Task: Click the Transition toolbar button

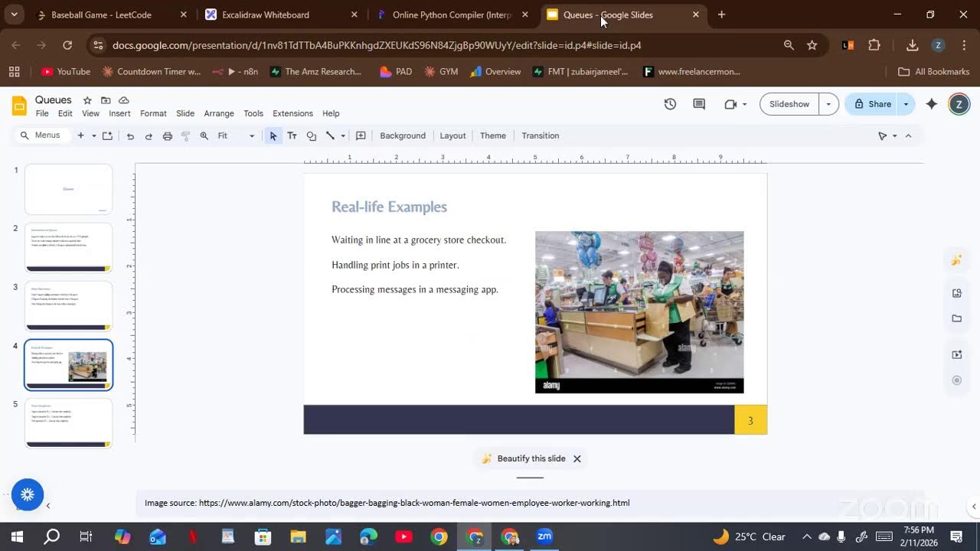Action: pos(541,136)
